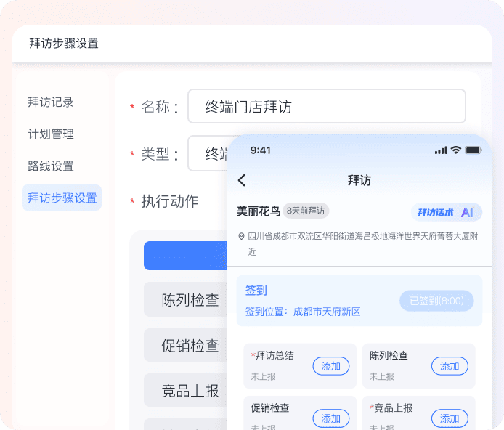504x430 pixels.
Task: Go to 路线设置 sidebar item
Action: click(51, 166)
